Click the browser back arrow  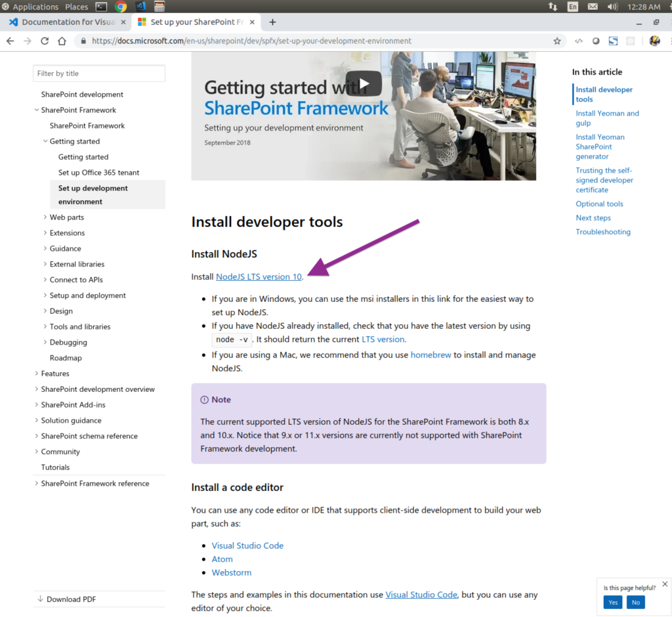point(10,41)
